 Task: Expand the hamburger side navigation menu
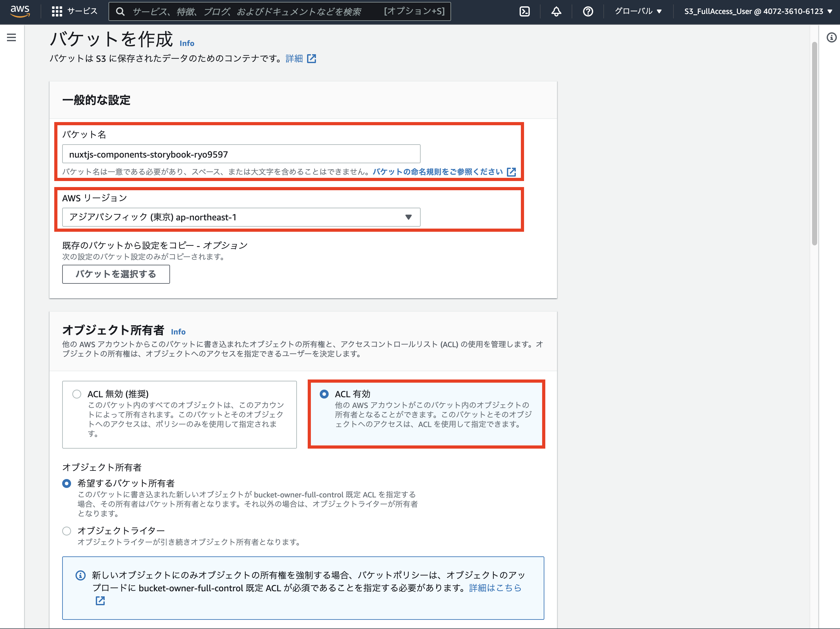[x=11, y=38]
